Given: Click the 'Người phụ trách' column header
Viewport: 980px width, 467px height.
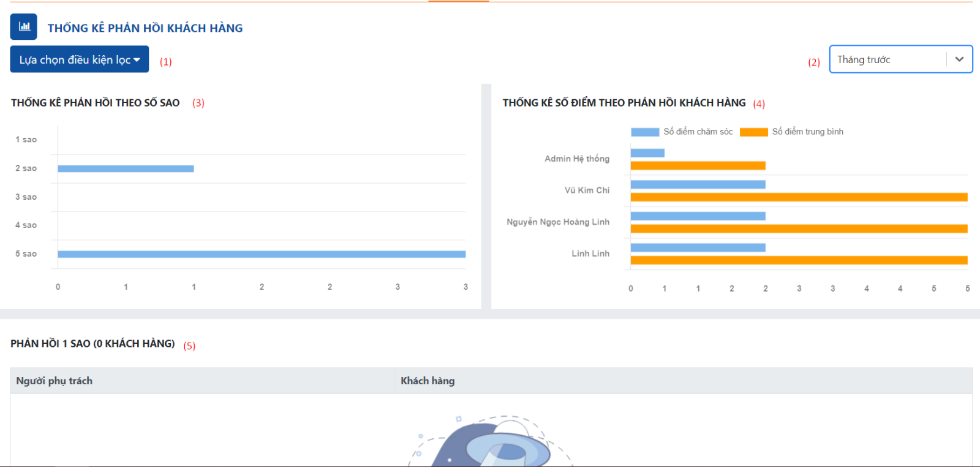Looking at the screenshot, I should [x=55, y=381].
